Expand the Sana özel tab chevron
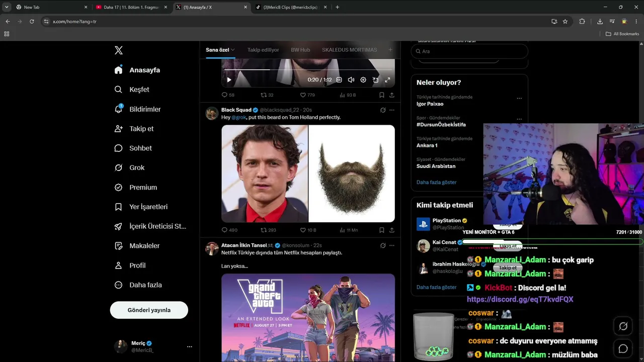Viewport: 644px width, 362px height. click(233, 50)
